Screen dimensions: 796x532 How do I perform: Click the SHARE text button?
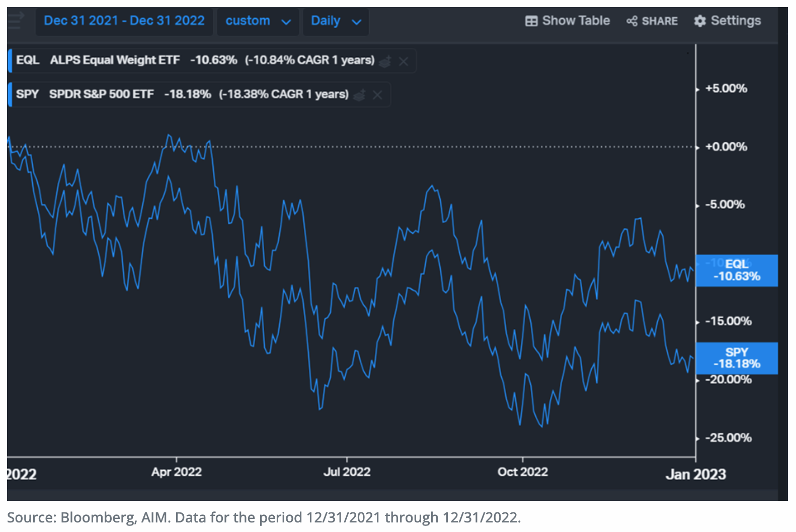659,21
